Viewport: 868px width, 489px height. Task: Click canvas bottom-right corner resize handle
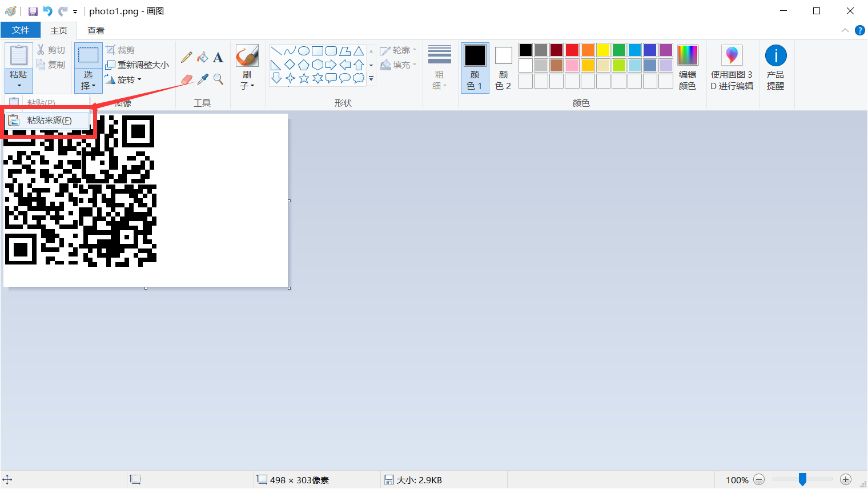pos(290,288)
